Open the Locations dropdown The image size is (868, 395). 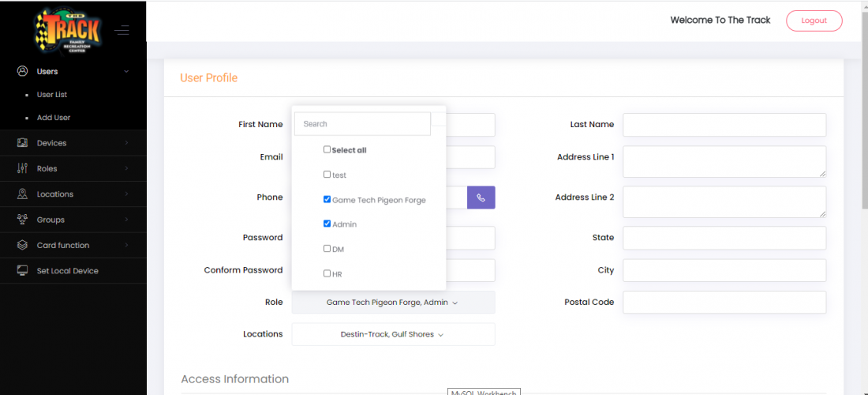tap(393, 335)
